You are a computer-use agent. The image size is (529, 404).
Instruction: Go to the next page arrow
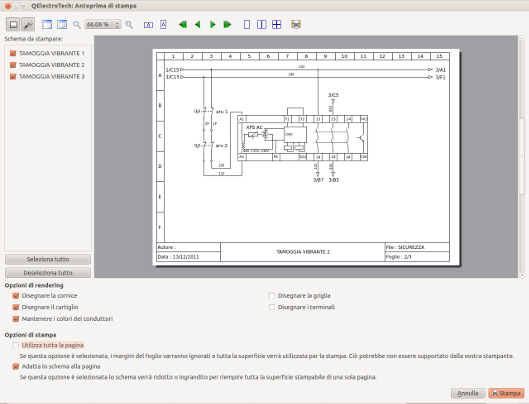coord(213,25)
